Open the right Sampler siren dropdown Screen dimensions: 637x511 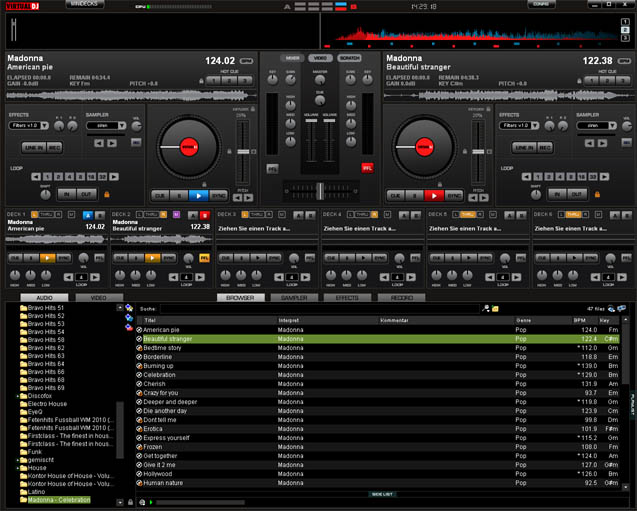(x=596, y=126)
